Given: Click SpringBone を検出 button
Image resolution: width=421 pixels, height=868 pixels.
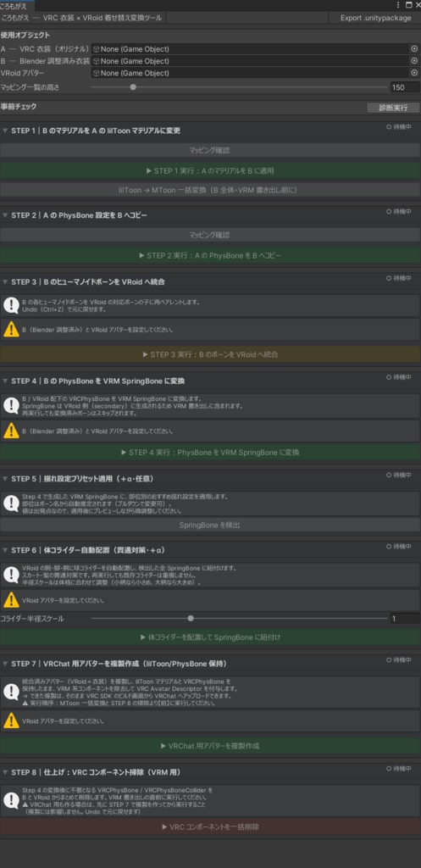Looking at the screenshot, I should point(210,524).
